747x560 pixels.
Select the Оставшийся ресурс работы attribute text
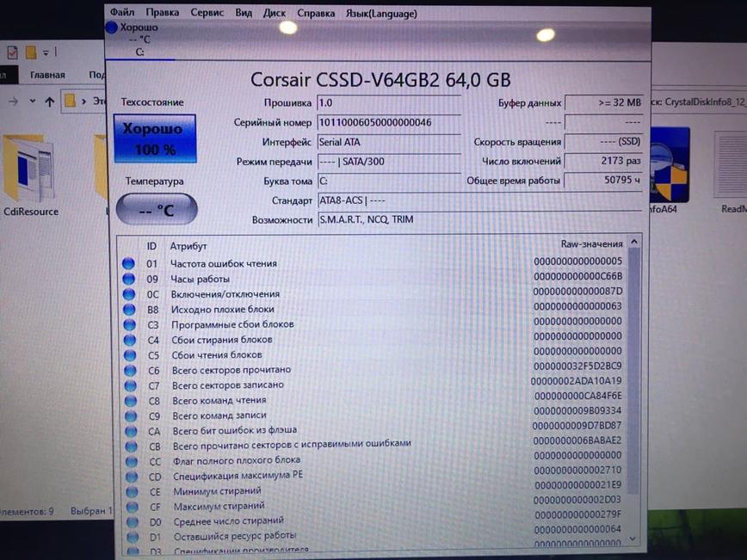tap(235, 536)
